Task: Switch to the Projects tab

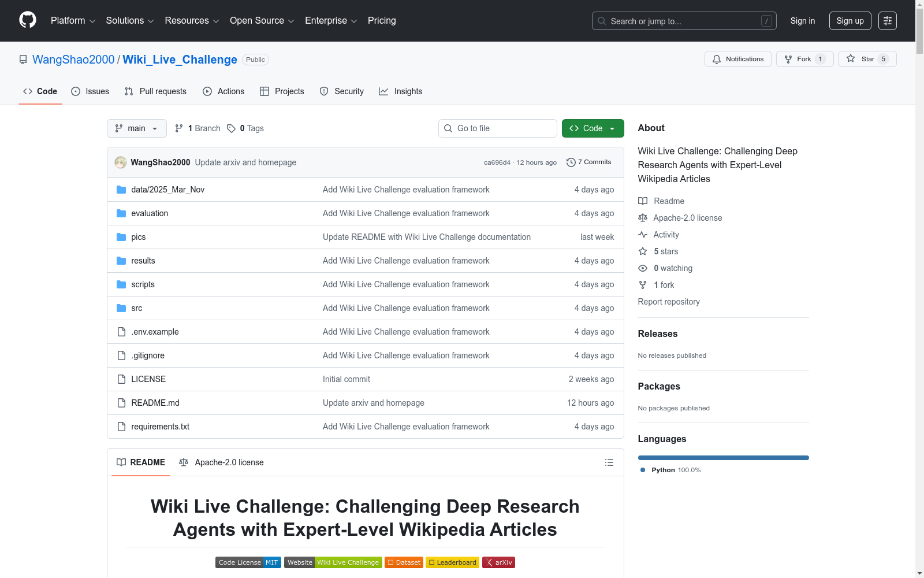Action: tap(282, 91)
